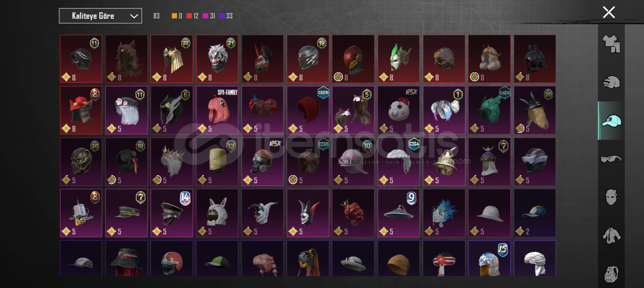
Task: Open the Kaliteye Göre sorting dropdown
Action: [x=100, y=16]
